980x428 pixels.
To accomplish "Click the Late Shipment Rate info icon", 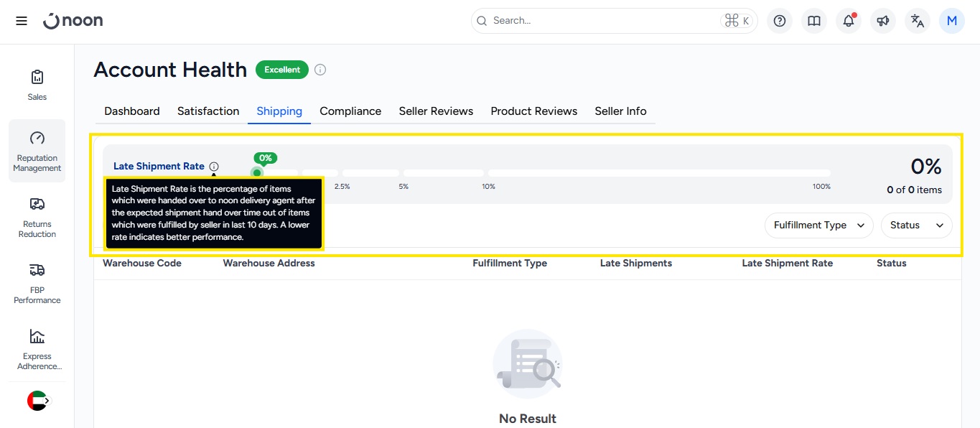I will pyautogui.click(x=214, y=167).
